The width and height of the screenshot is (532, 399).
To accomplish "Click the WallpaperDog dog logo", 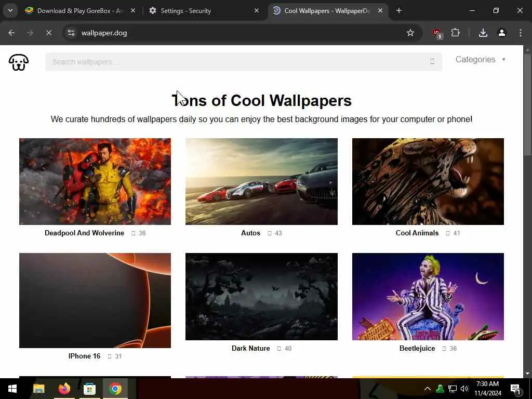I will (x=19, y=62).
